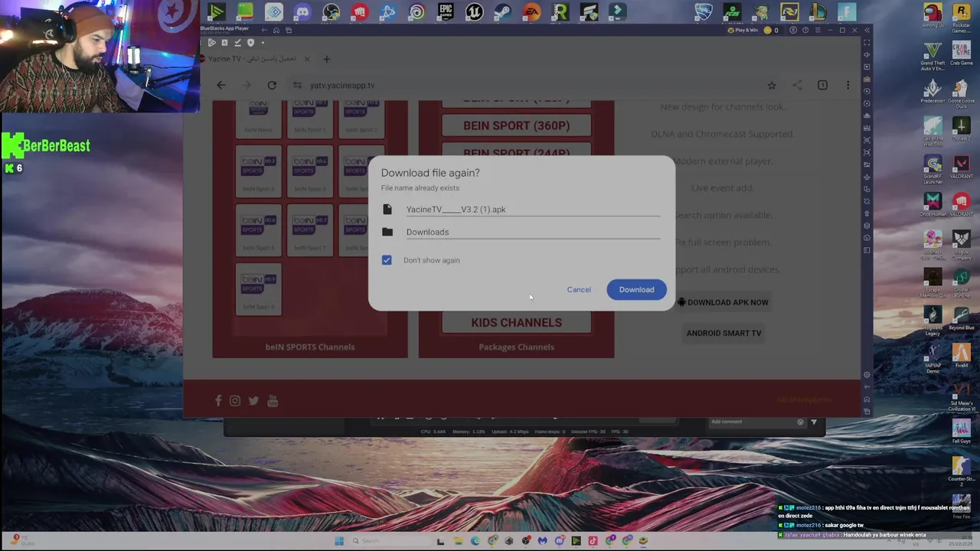This screenshot has height=551, width=980.
Task: Select the beIN Sports 9 channel thumbnail
Action: tap(258, 289)
